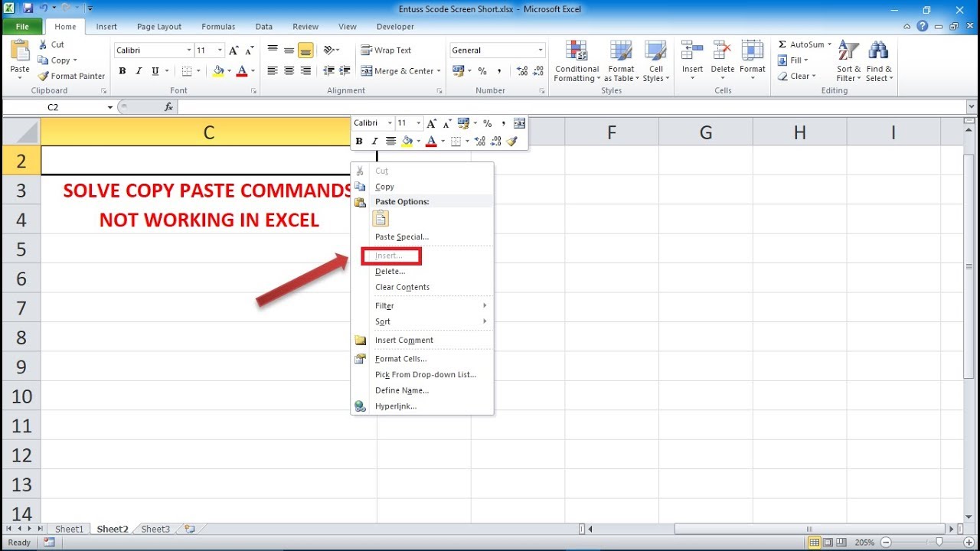The width and height of the screenshot is (980, 551).
Task: Open Format as Table gallery
Action: point(621,61)
